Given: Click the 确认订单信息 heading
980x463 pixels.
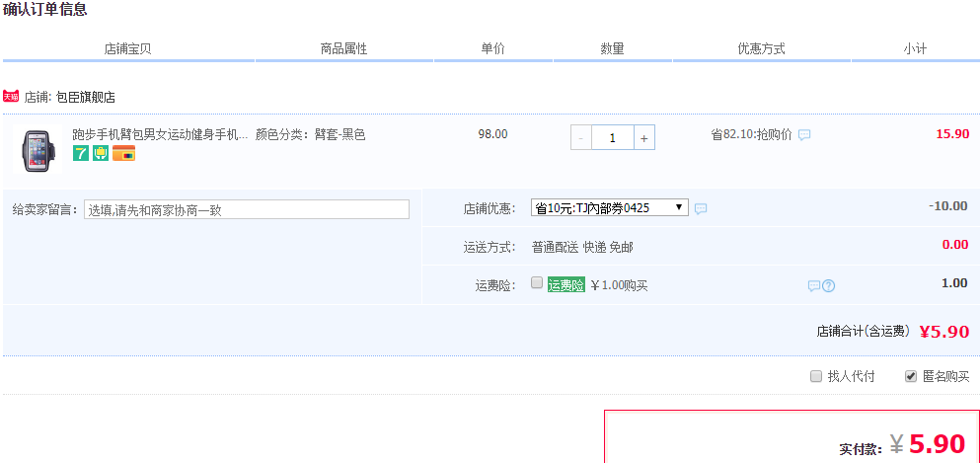Looking at the screenshot, I should 45,9.
